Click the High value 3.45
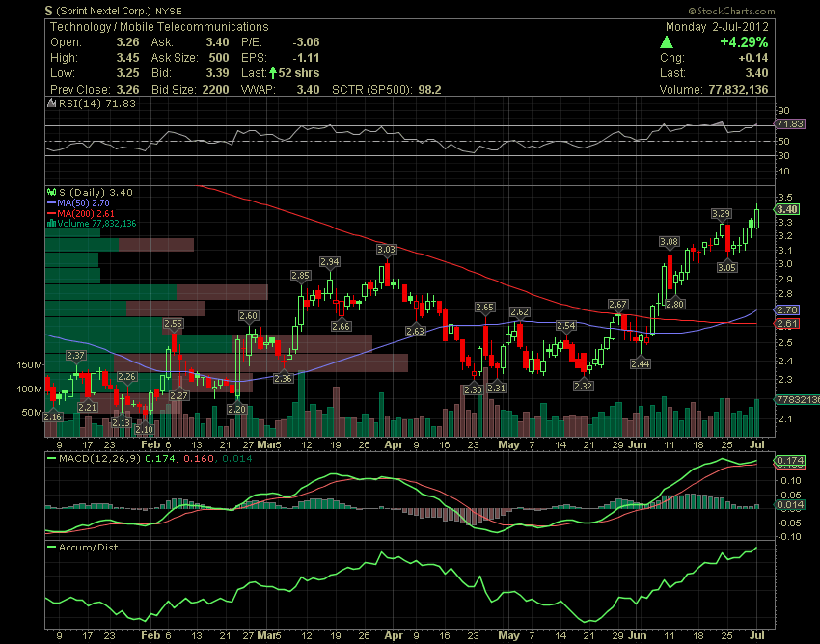 click(127, 58)
